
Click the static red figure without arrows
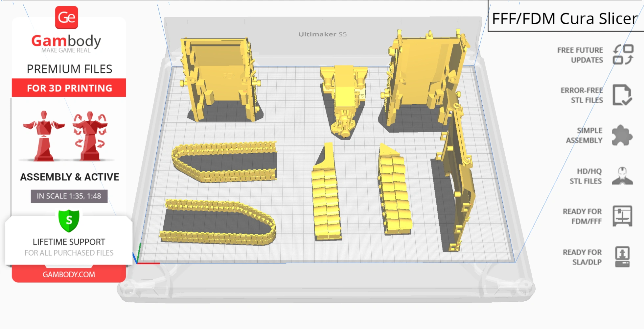point(44,136)
